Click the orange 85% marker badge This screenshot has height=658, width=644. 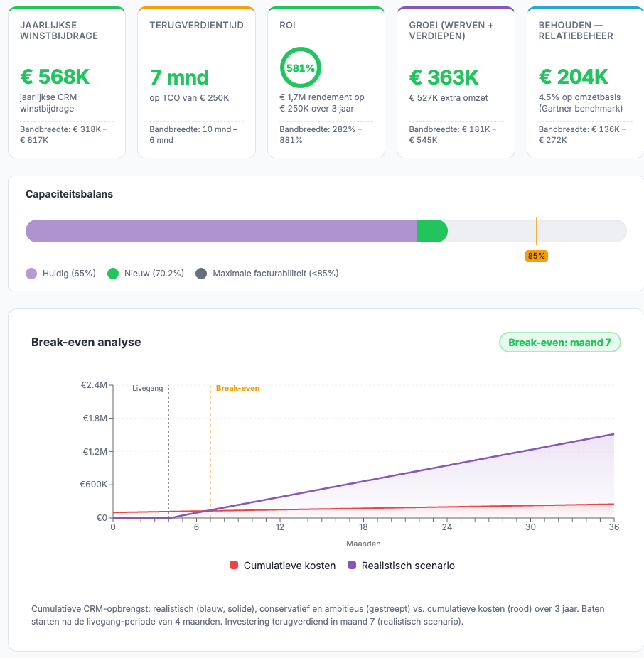(x=537, y=256)
